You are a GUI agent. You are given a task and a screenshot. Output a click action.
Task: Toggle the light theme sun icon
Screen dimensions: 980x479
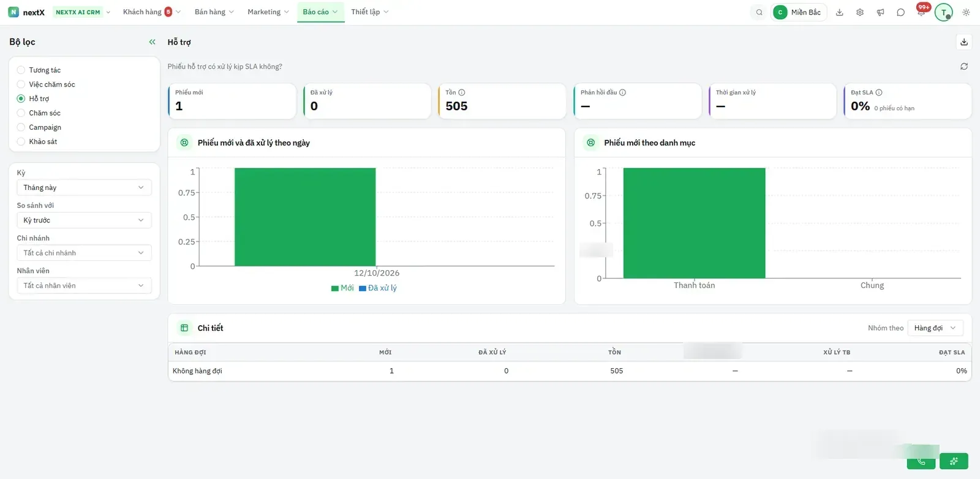coord(966,12)
